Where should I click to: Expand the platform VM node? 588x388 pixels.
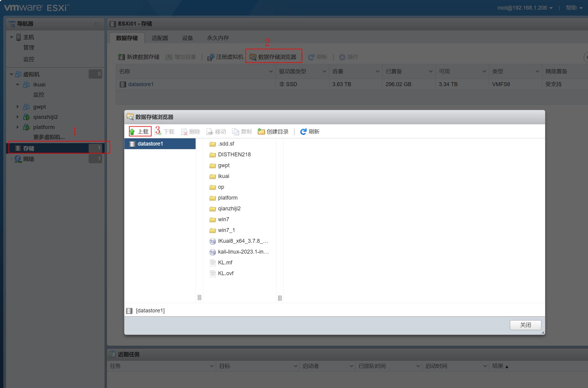pos(17,127)
